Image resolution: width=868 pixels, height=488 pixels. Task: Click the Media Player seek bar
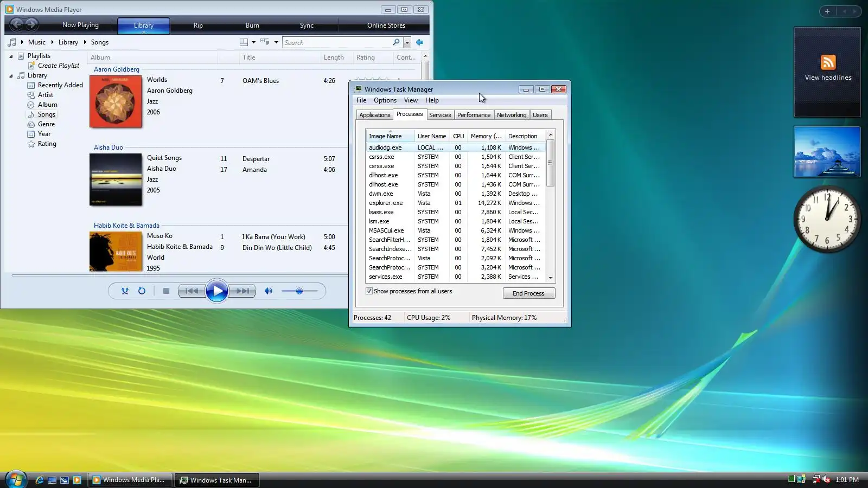(179, 275)
